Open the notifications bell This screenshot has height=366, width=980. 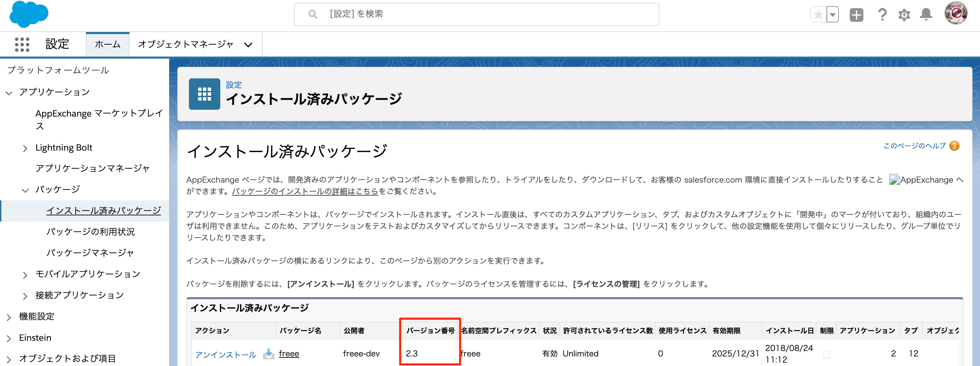click(x=926, y=14)
